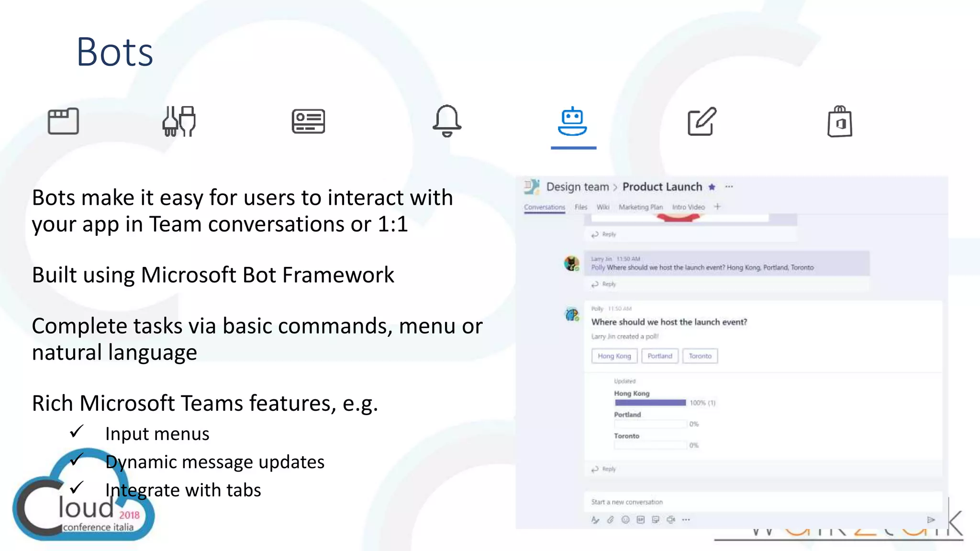
Task: Click the Toronto 0% result bar
Action: (650, 445)
